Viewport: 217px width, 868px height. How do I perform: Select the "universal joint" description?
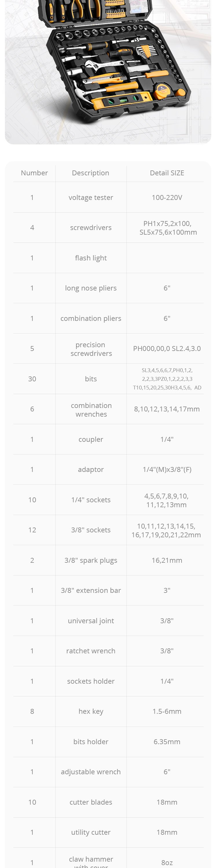click(91, 621)
